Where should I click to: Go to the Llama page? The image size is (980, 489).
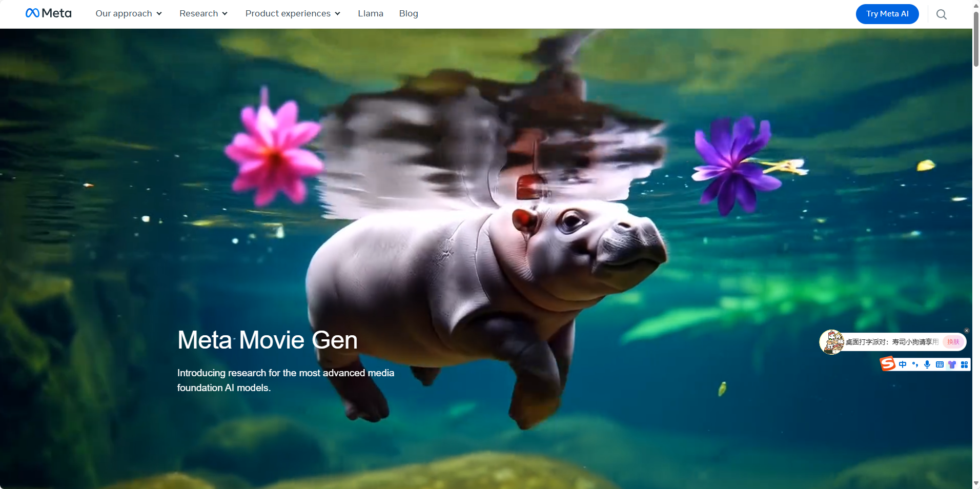[371, 14]
